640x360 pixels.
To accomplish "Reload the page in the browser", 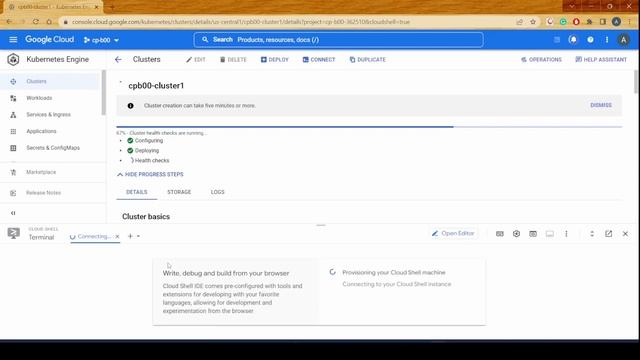I will click(36, 22).
